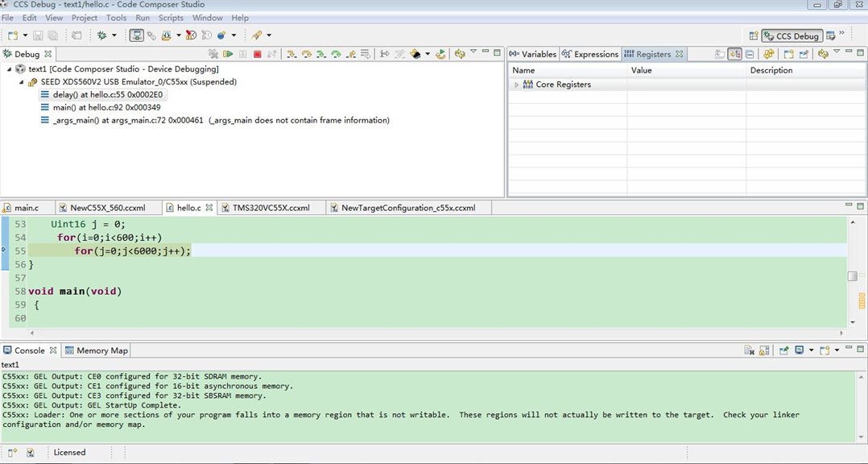
Task: Click the Clear Console icon
Action: [x=749, y=350]
